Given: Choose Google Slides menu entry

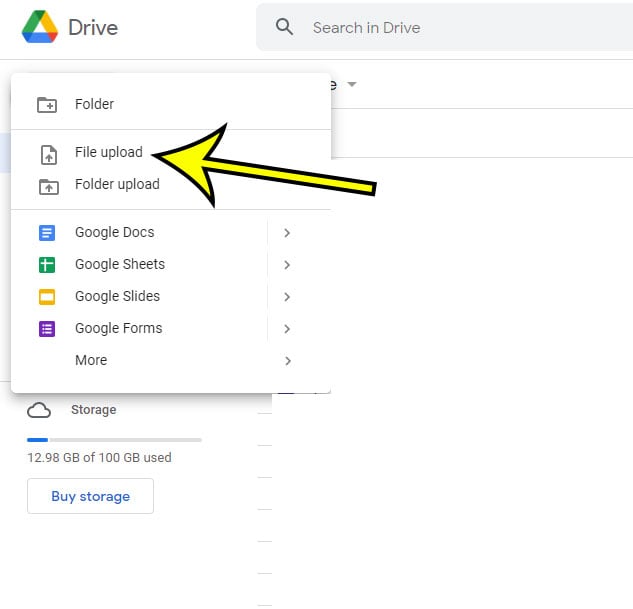Looking at the screenshot, I should pos(171,296).
